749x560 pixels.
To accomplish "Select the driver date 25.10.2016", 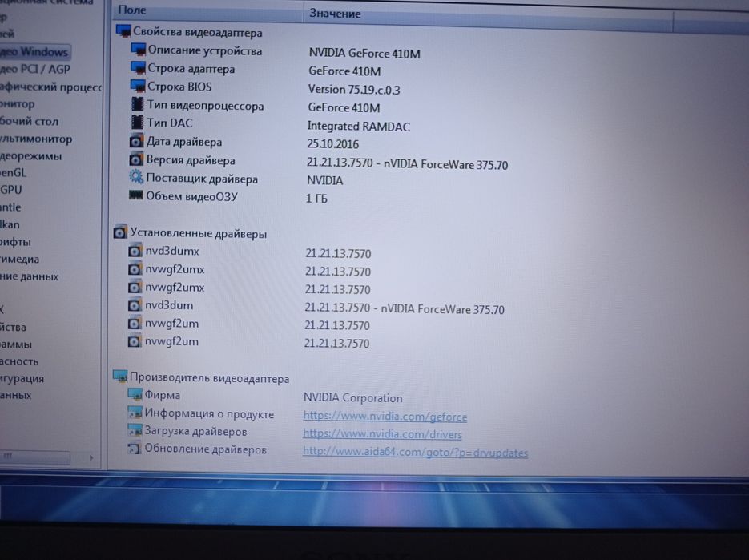I will pyautogui.click(x=333, y=144).
